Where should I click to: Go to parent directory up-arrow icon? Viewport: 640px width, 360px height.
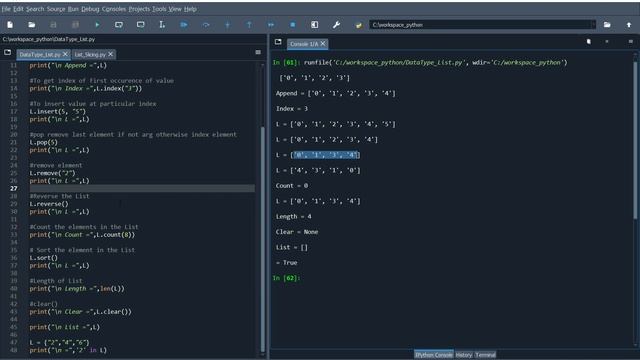pos(629,25)
